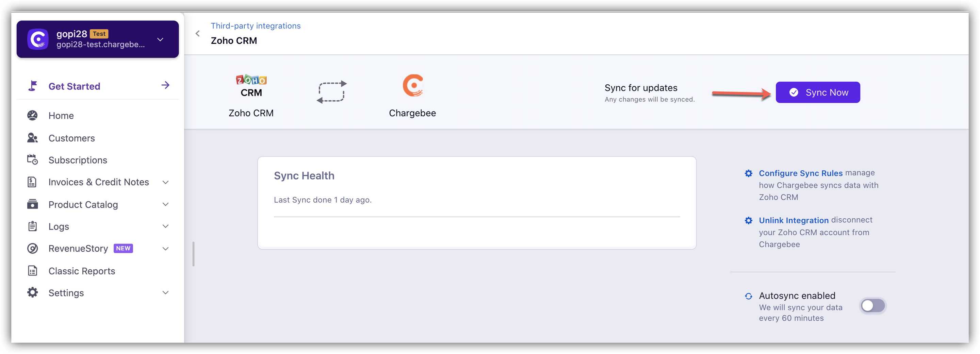This screenshot has height=354, width=980.
Task: Toggle the Autosync enabled switch
Action: point(873,306)
